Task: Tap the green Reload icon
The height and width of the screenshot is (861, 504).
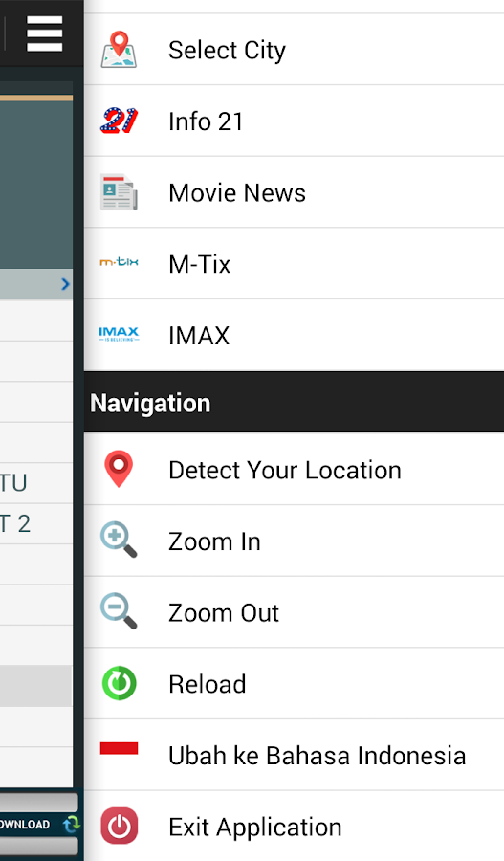Action: [120, 683]
